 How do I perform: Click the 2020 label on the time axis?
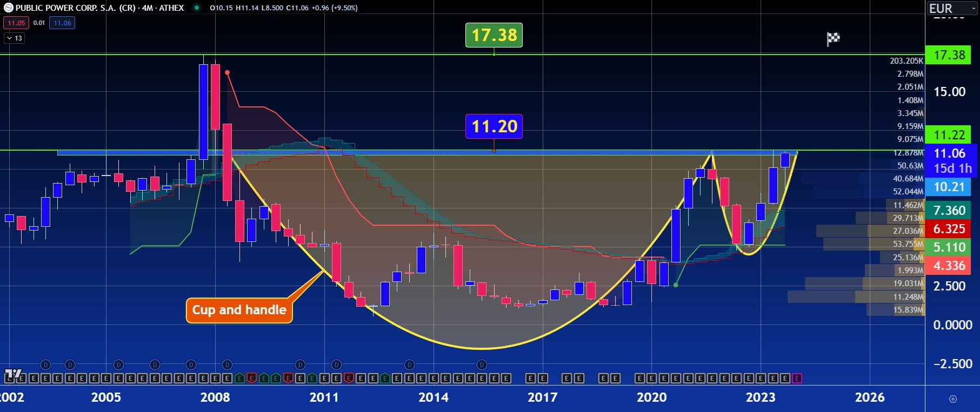click(x=651, y=397)
